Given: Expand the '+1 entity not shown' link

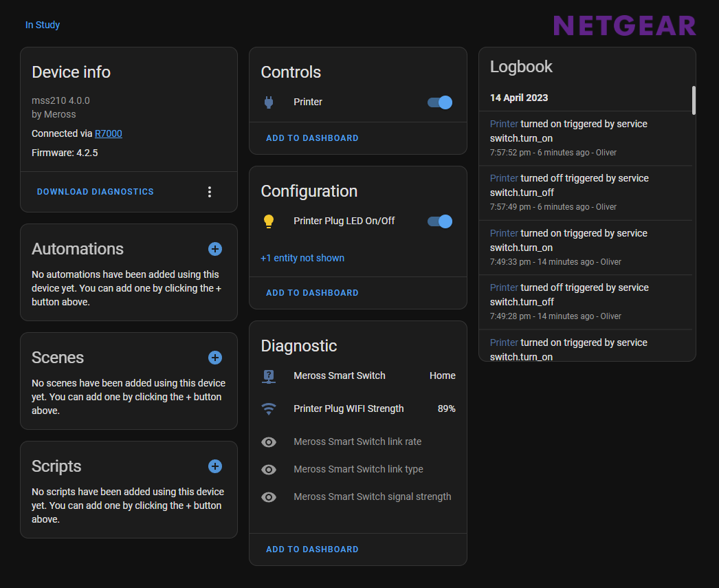Looking at the screenshot, I should pos(302,258).
